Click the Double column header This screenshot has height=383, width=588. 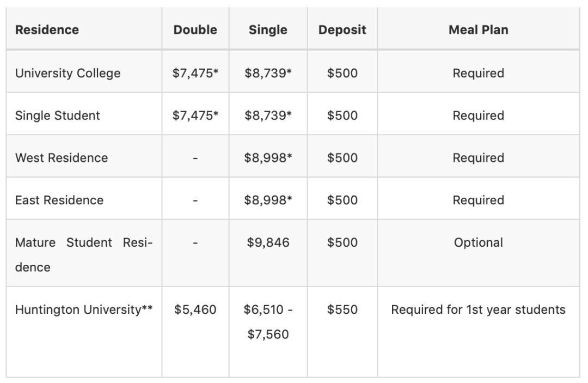coord(195,30)
